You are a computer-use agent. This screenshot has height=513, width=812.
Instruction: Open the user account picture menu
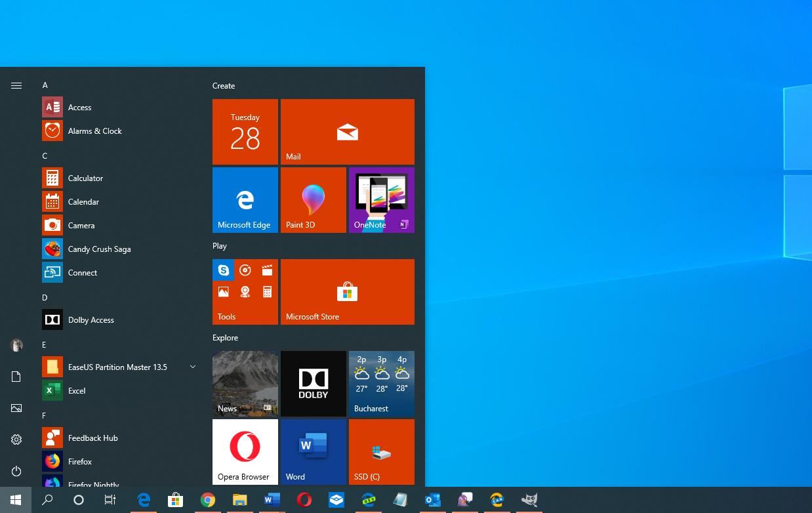(x=16, y=345)
